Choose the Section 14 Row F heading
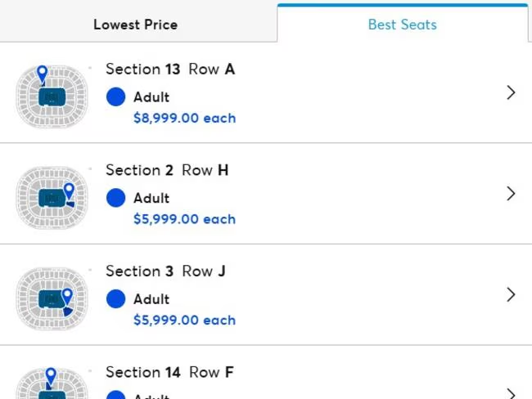This screenshot has height=399, width=532. click(x=170, y=372)
